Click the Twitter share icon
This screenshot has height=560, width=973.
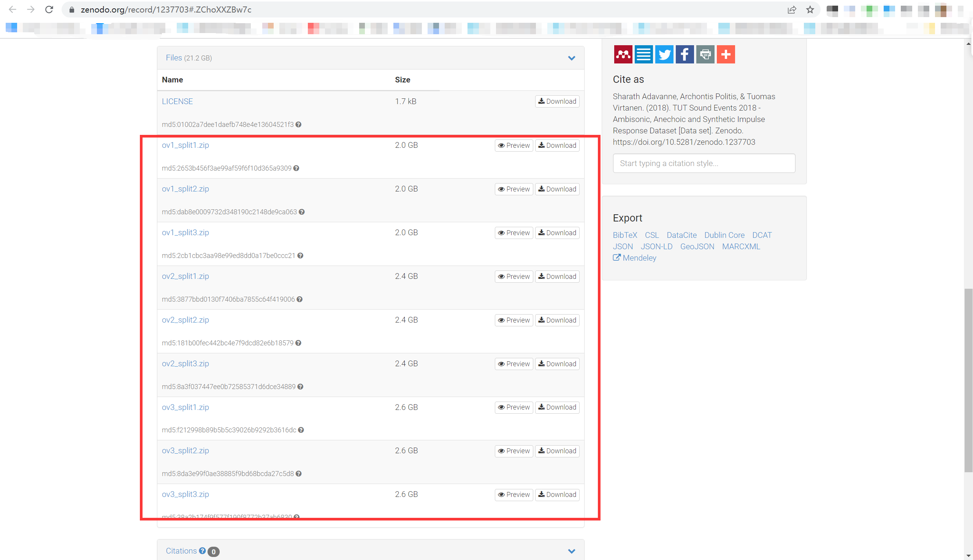(x=664, y=54)
